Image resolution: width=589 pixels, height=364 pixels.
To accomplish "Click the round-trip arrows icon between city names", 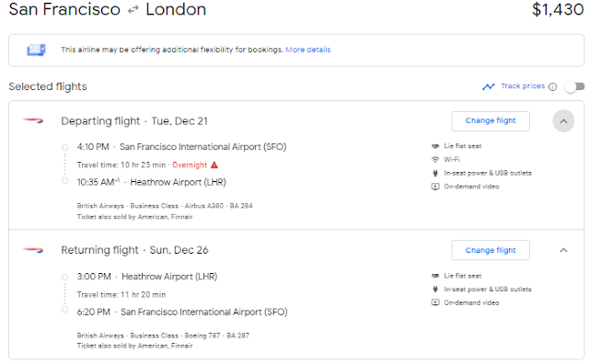I will tap(133, 10).
